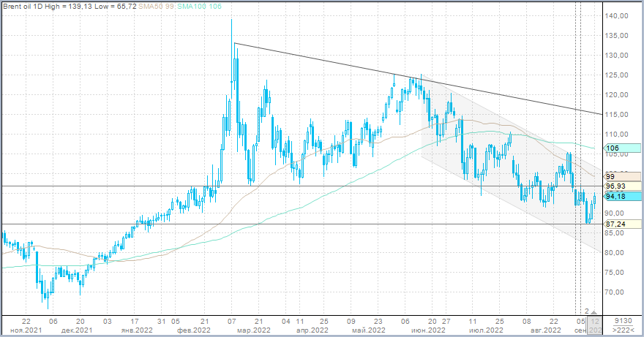Image resolution: width=644 pixels, height=337 pixels.
Task: Click the Brent oil 1D chart title
Action: point(29,7)
